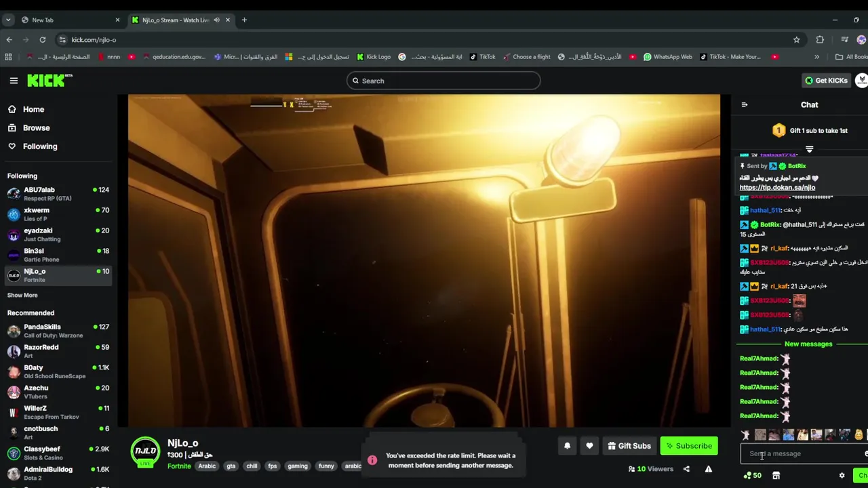The height and width of the screenshot is (488, 868).
Task: Open chat settings gear icon
Action: coord(842,476)
